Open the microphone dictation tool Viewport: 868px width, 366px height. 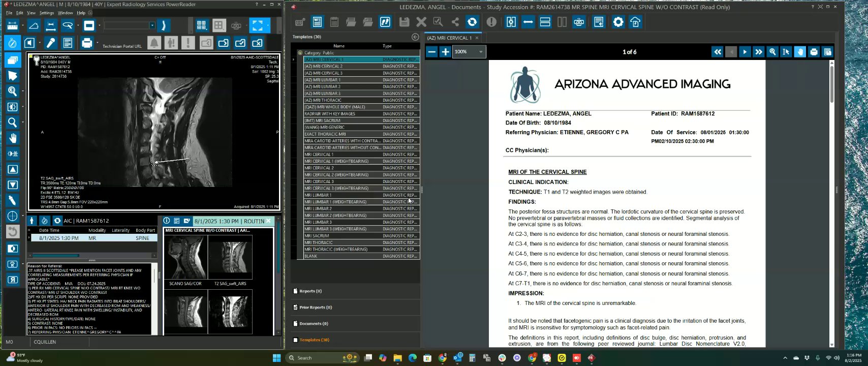tap(51, 43)
